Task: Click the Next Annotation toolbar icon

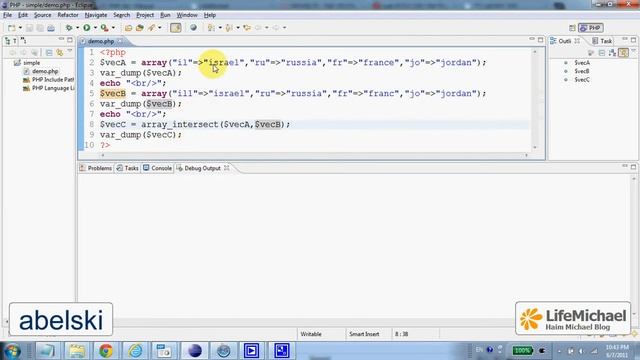Action: click(211, 28)
